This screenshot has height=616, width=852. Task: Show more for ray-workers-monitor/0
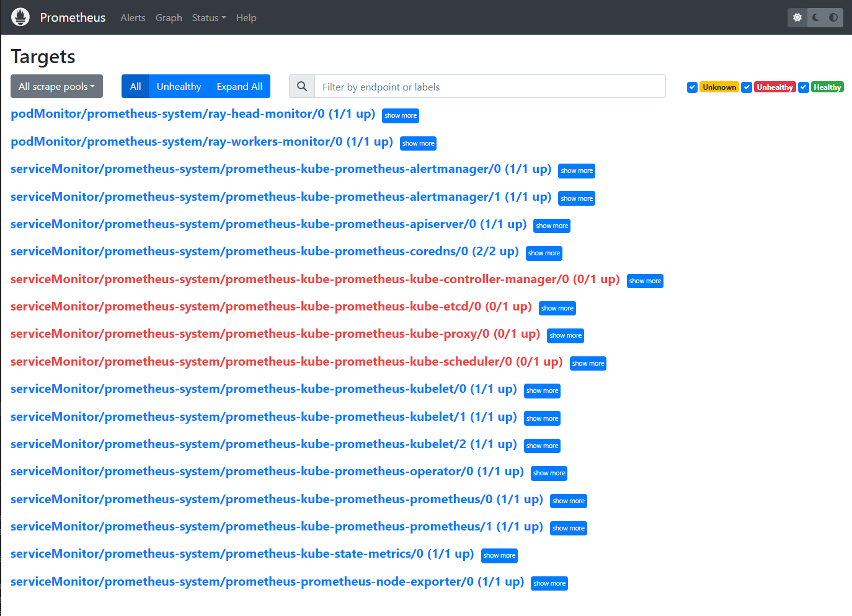419,144
